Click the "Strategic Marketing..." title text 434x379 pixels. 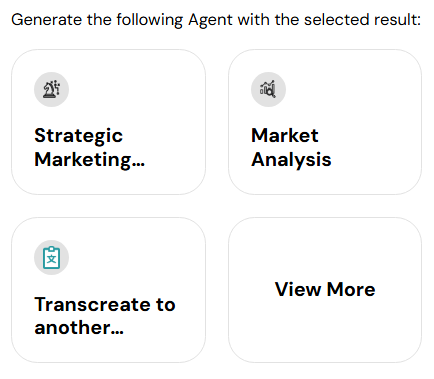(x=90, y=148)
